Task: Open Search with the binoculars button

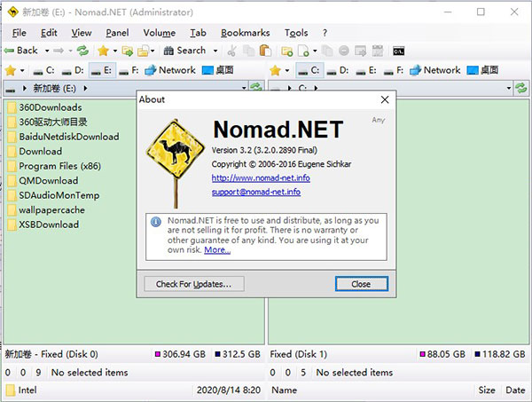Action: 185,51
